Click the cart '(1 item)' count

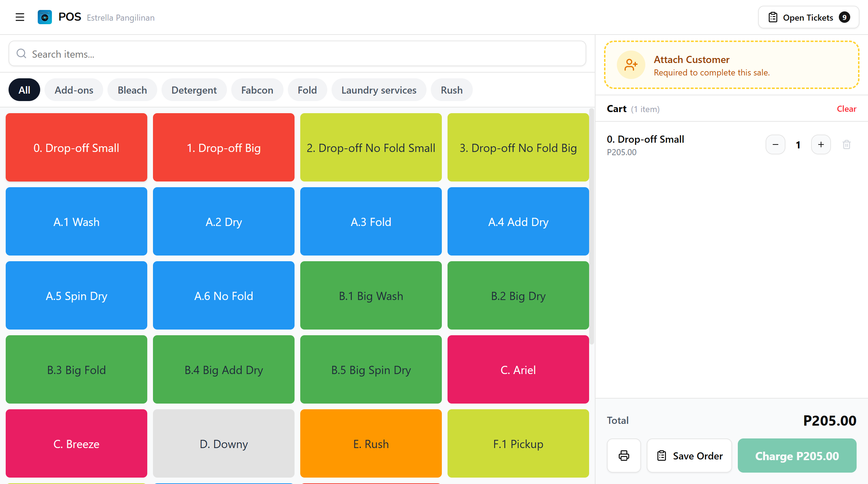(x=645, y=109)
